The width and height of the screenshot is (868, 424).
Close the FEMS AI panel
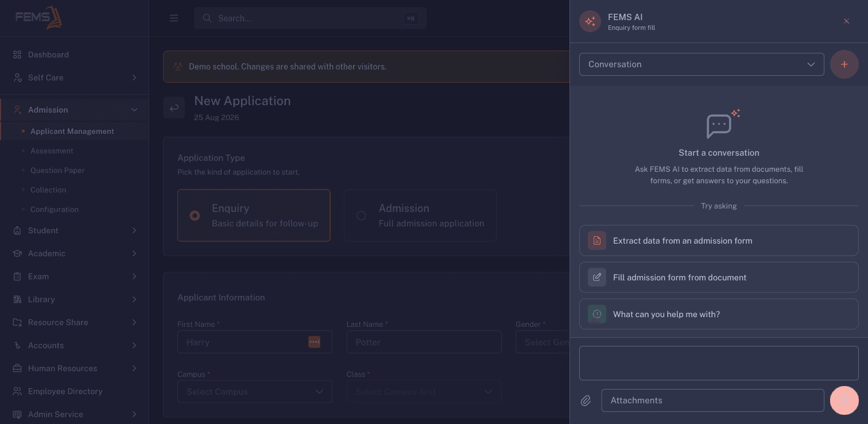(x=846, y=21)
